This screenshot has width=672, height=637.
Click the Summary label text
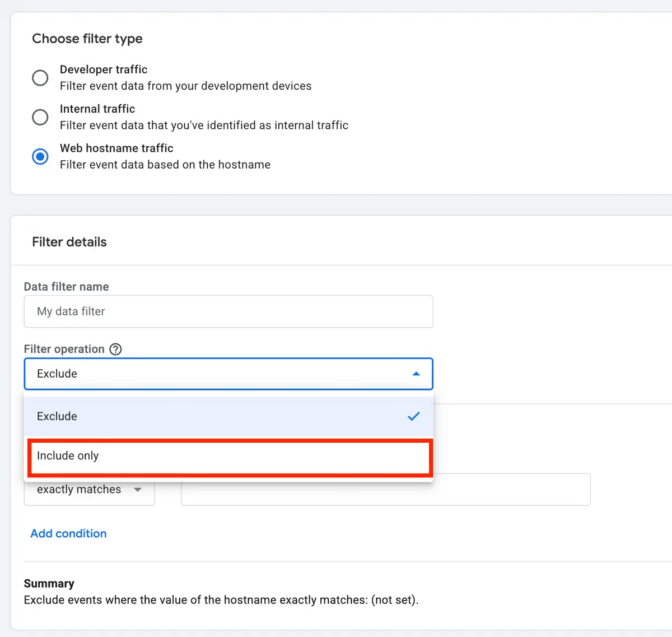pos(49,583)
